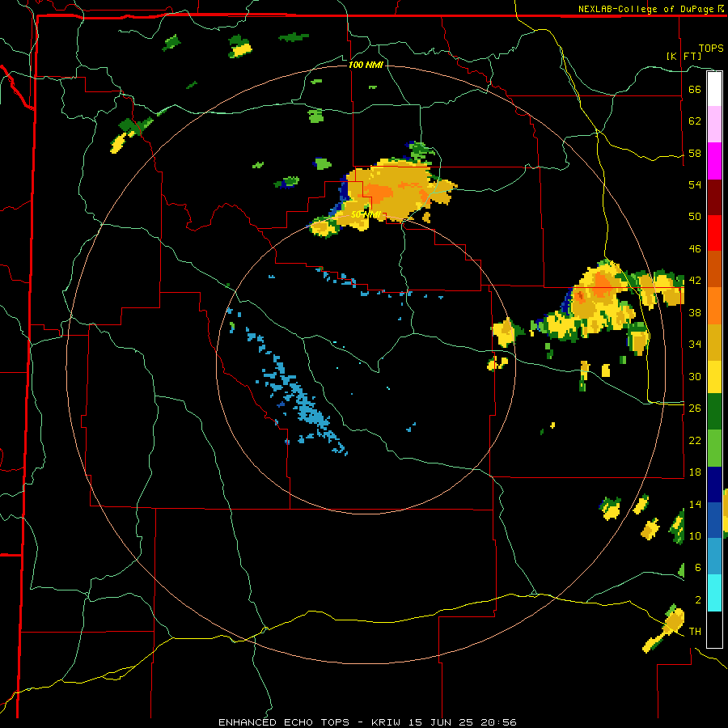
Task: Select the 10 legend scale label
Action: click(695, 535)
